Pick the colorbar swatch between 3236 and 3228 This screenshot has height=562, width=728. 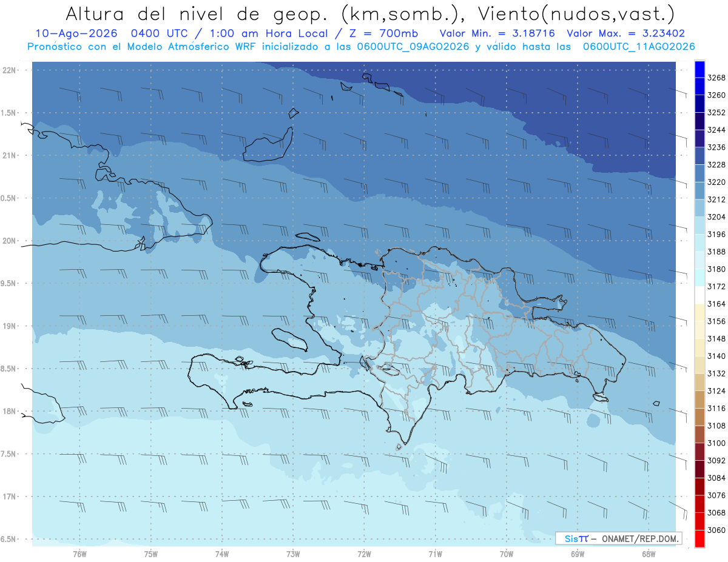point(699,156)
